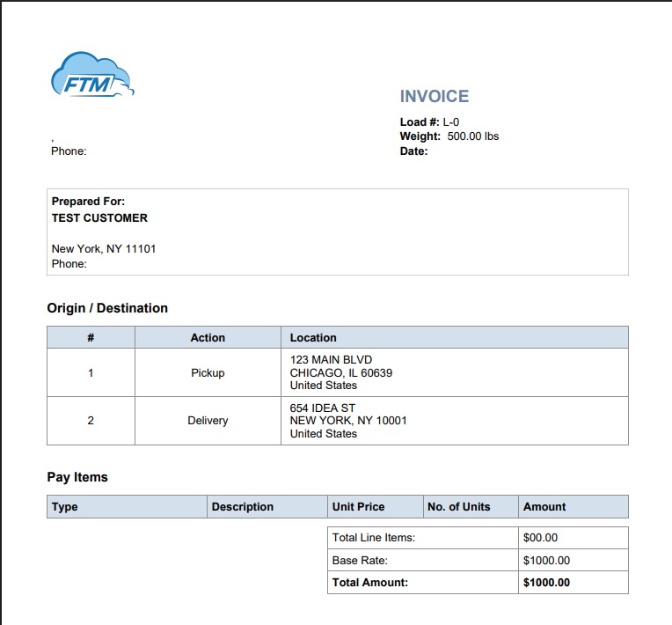Click the New York, NY 11101 address
672x625 pixels.
click(x=104, y=249)
